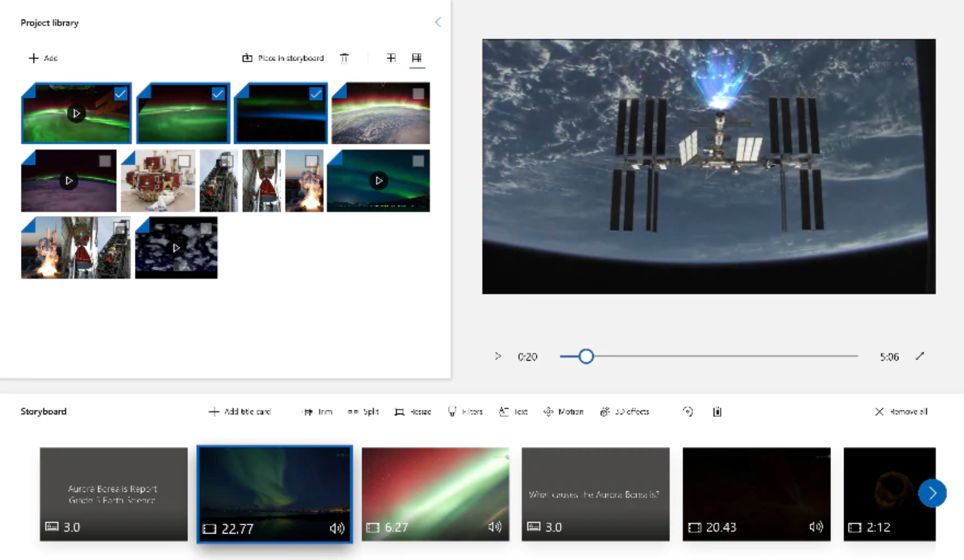Expand preview to full screen
This screenshot has width=964, height=560.
coord(920,356)
